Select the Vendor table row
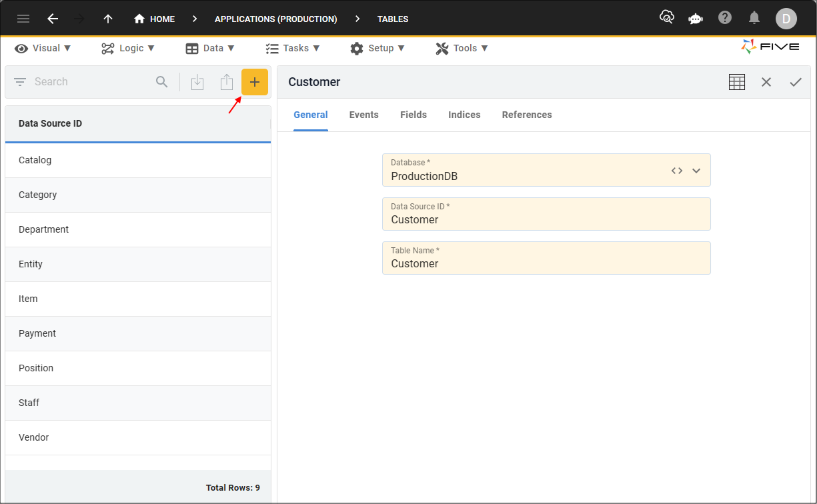 click(138, 437)
